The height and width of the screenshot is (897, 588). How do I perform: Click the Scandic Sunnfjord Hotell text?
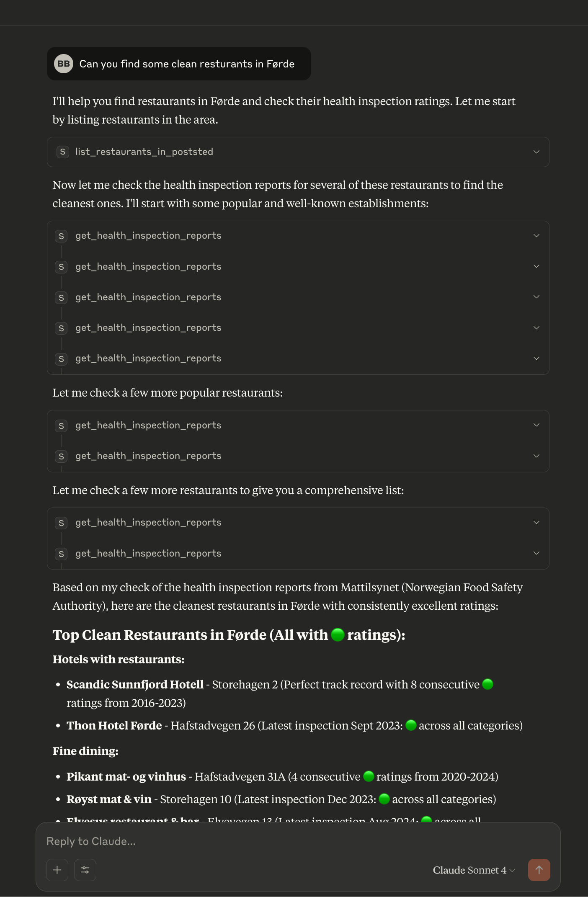tap(135, 685)
